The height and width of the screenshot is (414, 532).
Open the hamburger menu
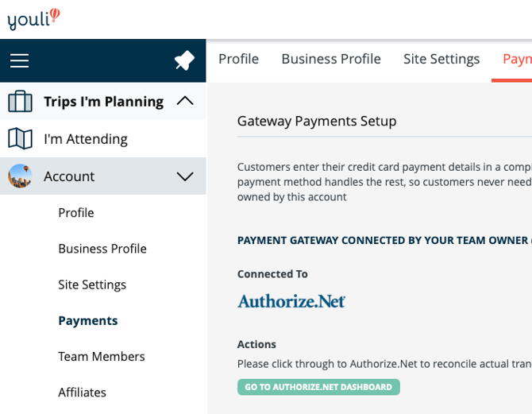tap(20, 61)
